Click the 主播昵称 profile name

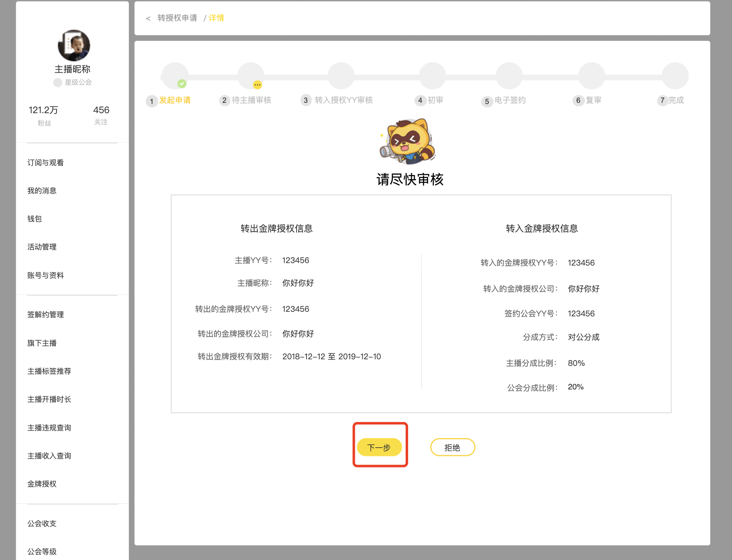(x=72, y=69)
